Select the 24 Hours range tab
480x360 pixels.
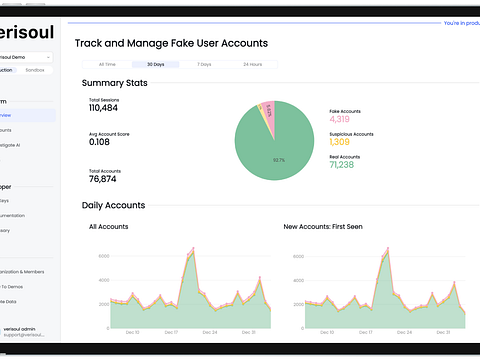click(x=253, y=64)
